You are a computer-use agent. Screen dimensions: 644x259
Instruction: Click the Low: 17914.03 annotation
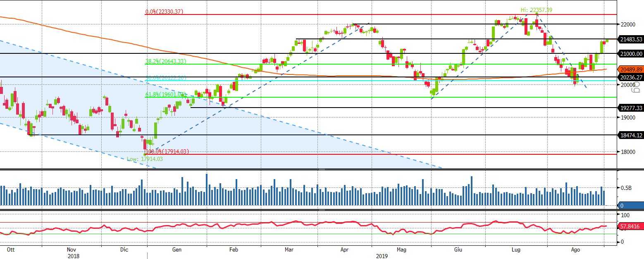tap(145, 159)
